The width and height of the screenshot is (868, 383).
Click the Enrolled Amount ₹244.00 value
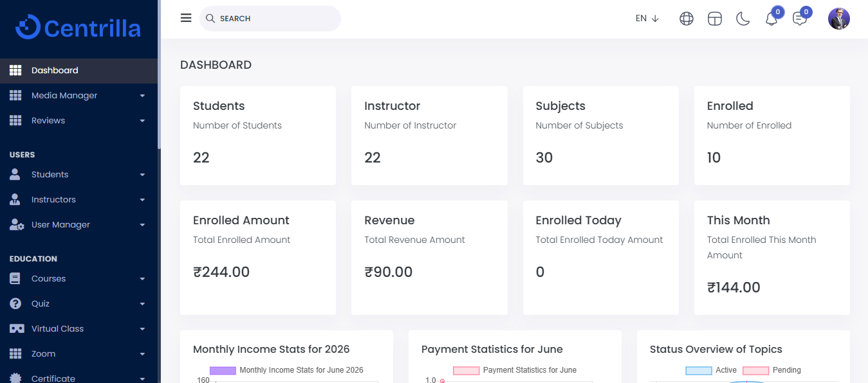(221, 272)
